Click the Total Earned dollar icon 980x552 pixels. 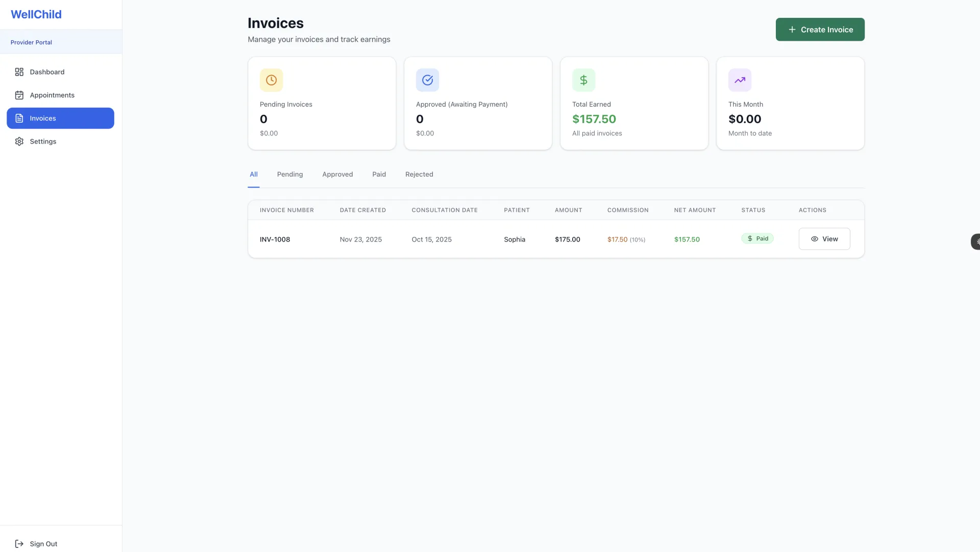[x=583, y=80]
